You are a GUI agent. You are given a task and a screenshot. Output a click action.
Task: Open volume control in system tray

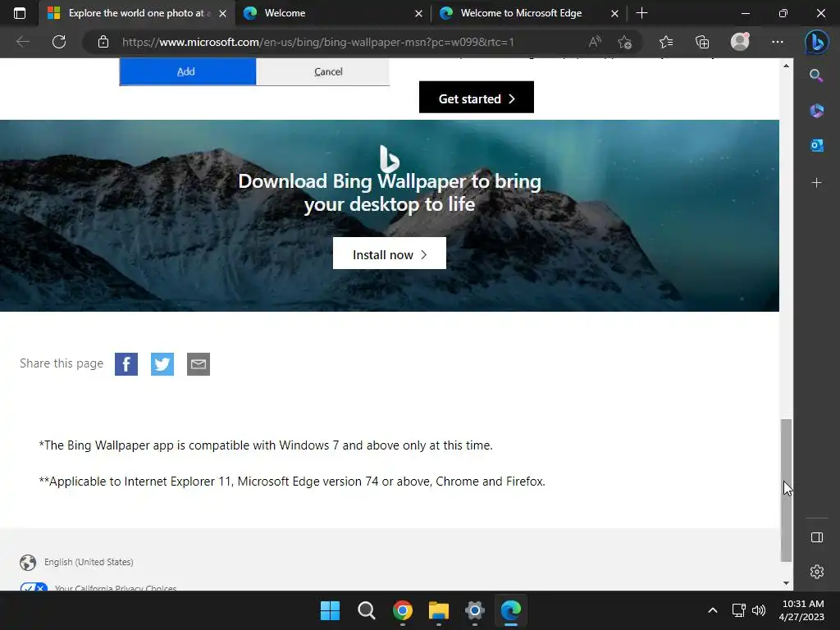pos(759,610)
